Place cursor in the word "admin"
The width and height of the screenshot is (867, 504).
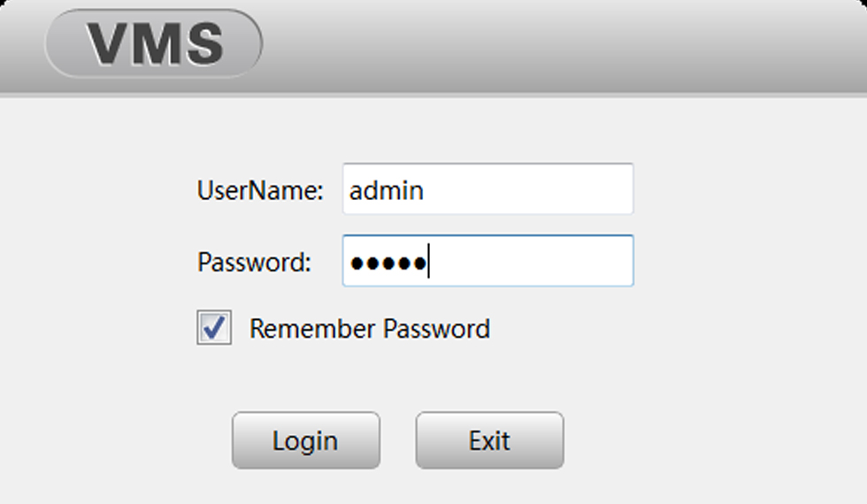point(387,190)
